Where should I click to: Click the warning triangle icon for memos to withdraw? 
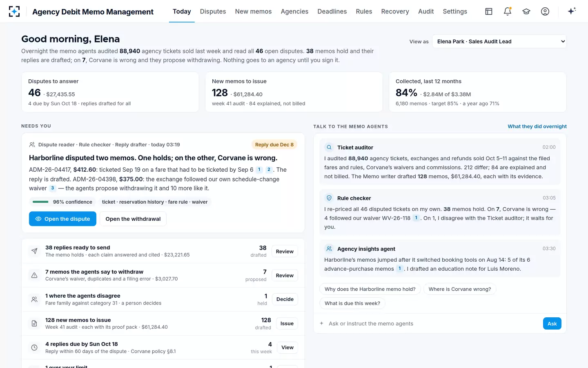click(x=34, y=275)
